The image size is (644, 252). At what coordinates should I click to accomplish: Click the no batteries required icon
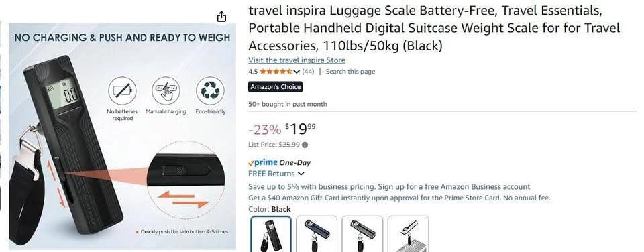(x=122, y=90)
